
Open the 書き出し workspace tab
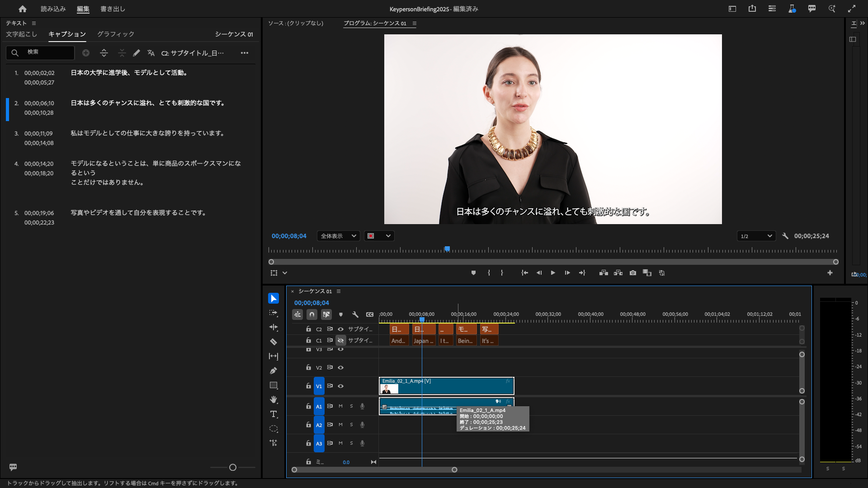[113, 9]
